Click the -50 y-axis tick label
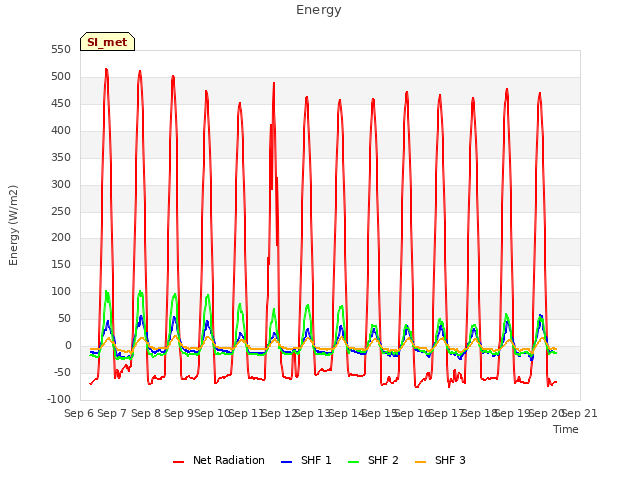 pyautogui.click(x=61, y=373)
